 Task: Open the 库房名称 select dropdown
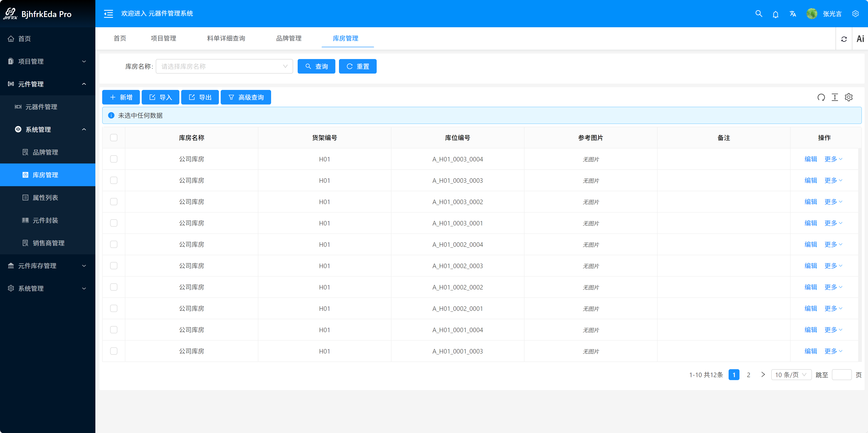[224, 66]
